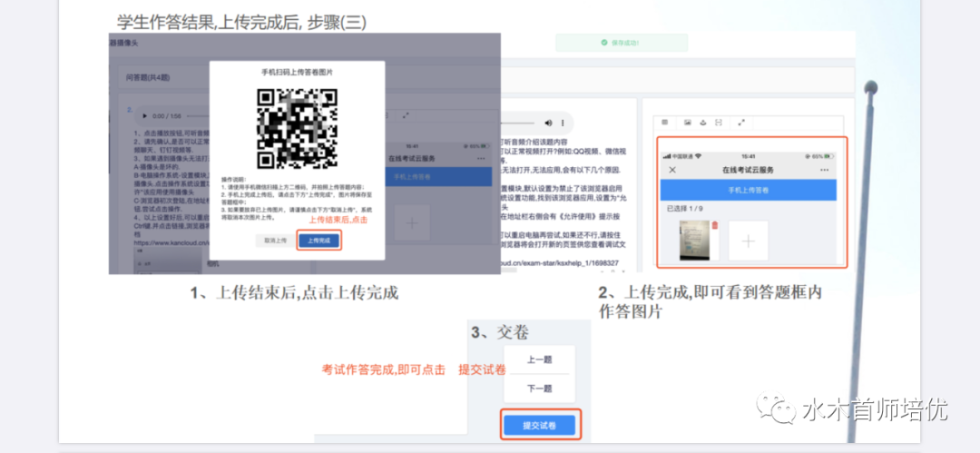This screenshot has height=453, width=980.
Task: Close phone page with X icon
Action: (672, 170)
